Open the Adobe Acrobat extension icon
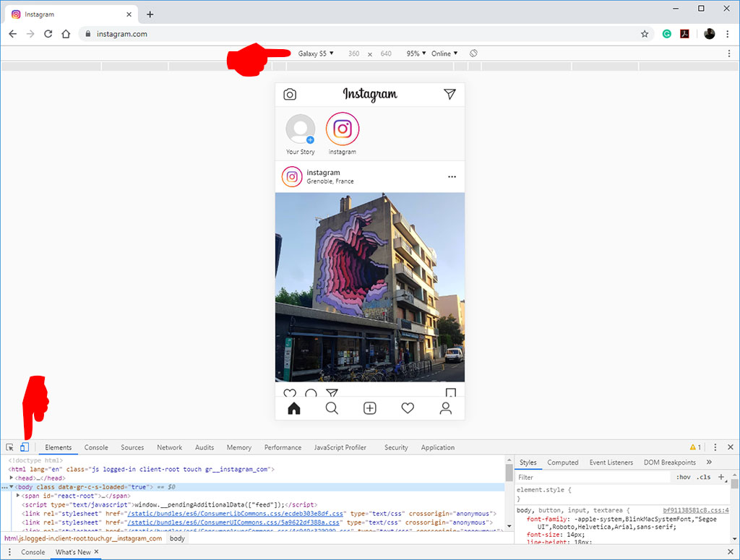740x560 pixels. 685,34
